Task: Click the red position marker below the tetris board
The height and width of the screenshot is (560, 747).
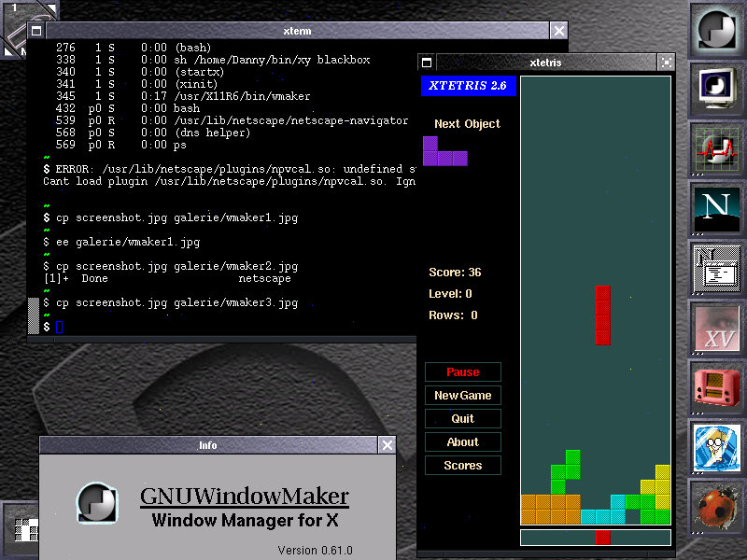Action: pos(602,538)
